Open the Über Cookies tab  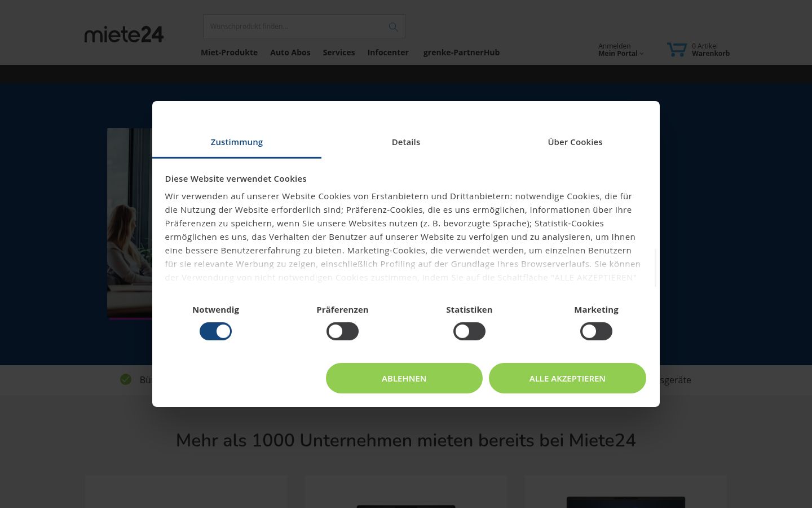click(575, 142)
